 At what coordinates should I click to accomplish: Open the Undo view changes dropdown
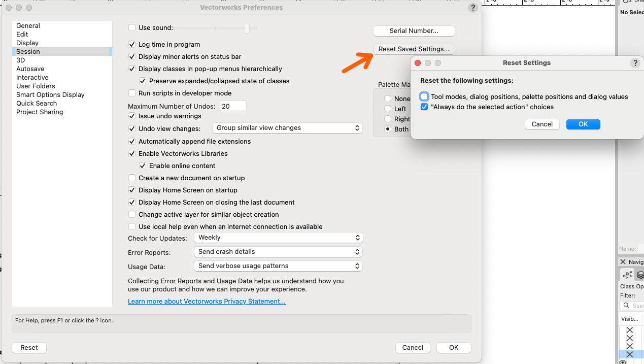pyautogui.click(x=287, y=128)
